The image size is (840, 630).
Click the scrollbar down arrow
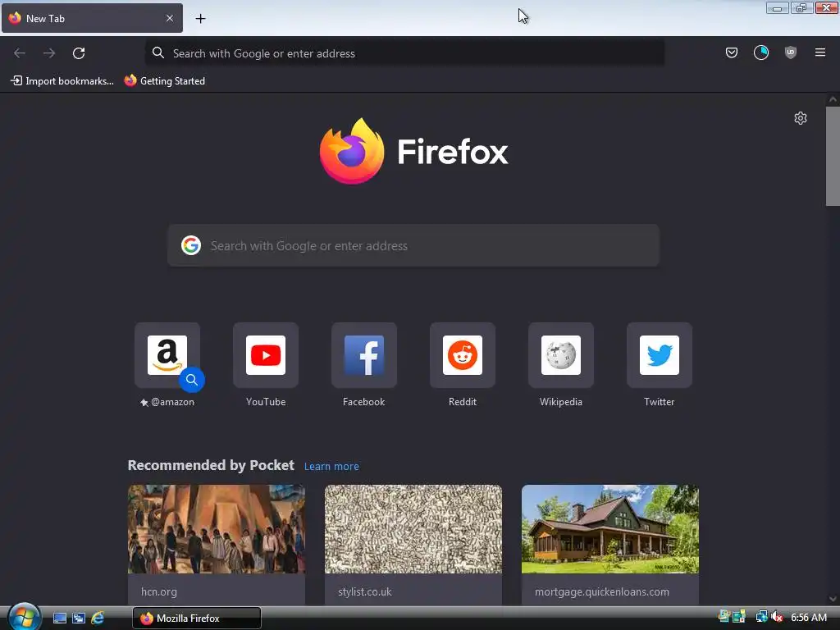tap(833, 599)
